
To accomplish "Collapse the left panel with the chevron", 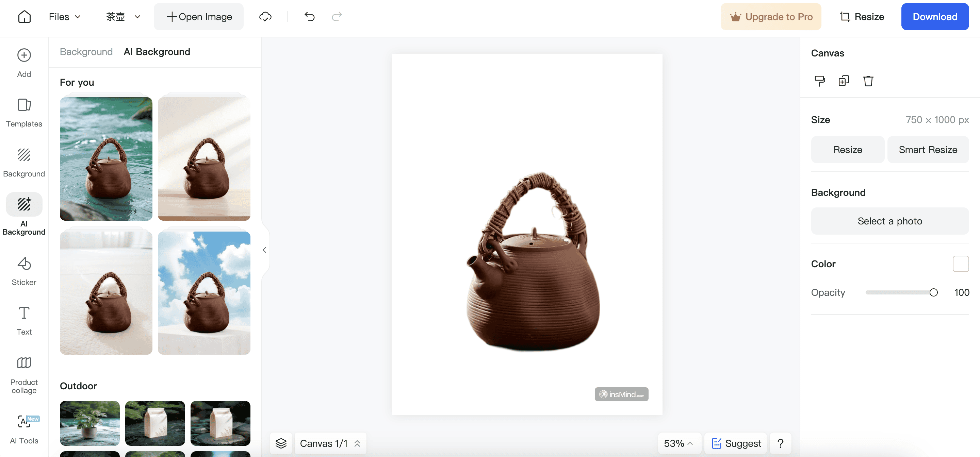I will pos(264,250).
